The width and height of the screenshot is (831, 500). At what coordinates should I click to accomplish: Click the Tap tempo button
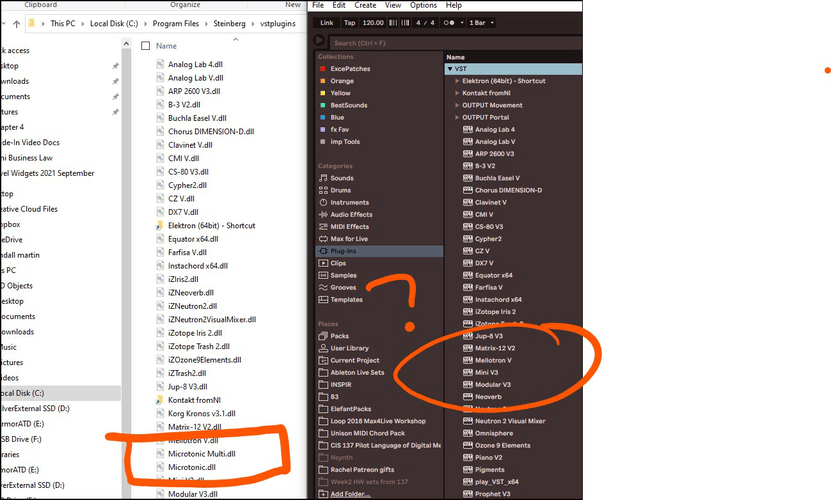pyautogui.click(x=349, y=23)
